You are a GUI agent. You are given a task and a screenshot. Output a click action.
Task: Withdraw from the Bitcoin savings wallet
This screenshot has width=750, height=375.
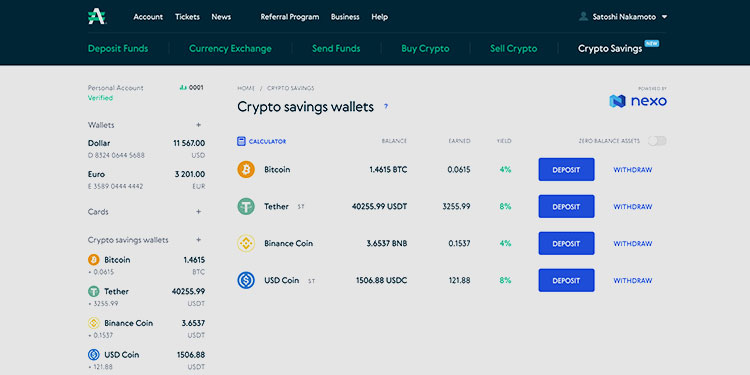(632, 169)
